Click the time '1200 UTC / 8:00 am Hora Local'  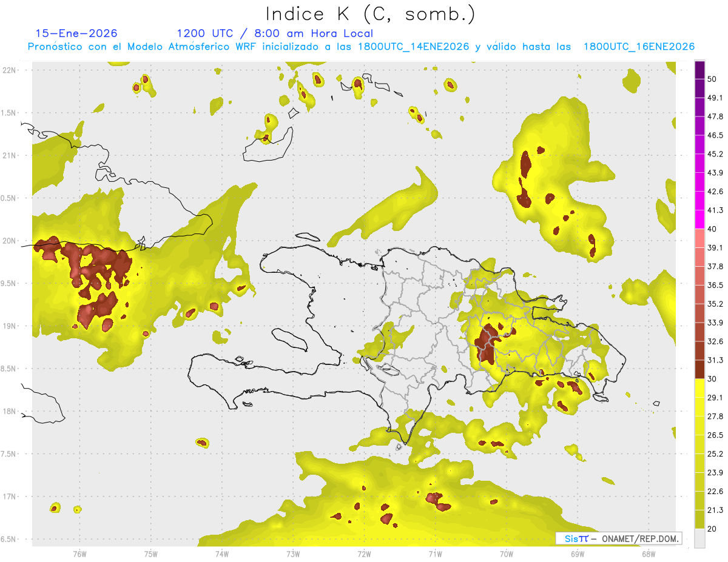pos(275,33)
